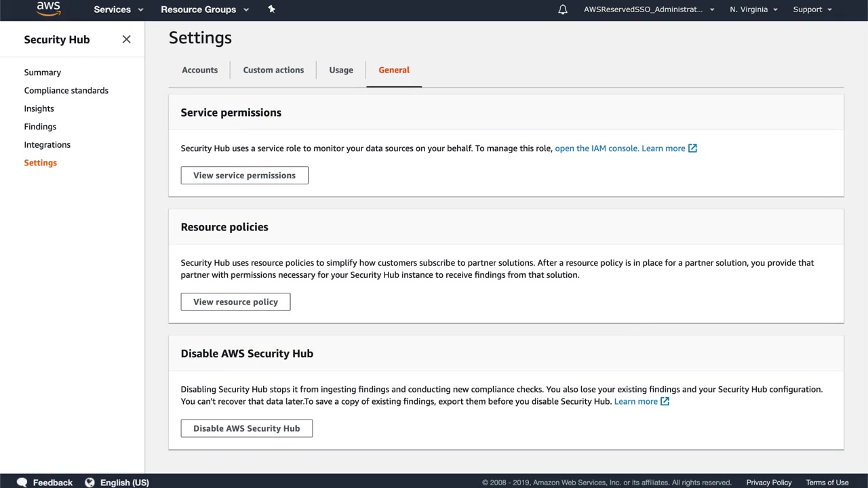
Task: Click the Feedback speech bubble icon
Action: pos(22,482)
